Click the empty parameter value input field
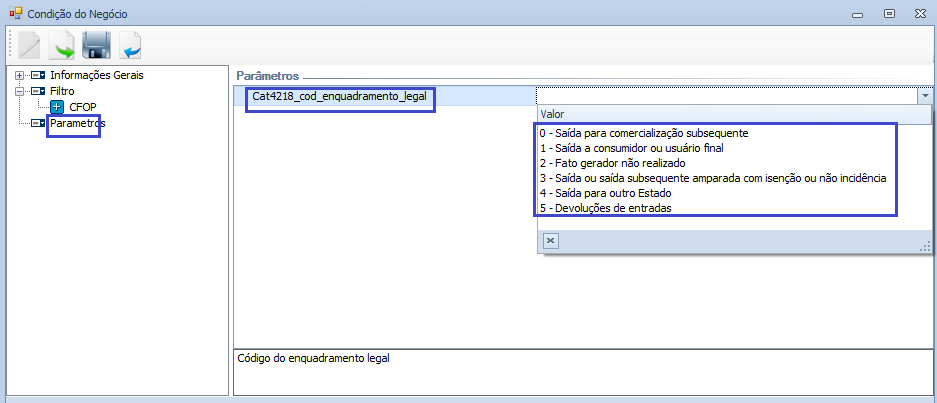 727,95
